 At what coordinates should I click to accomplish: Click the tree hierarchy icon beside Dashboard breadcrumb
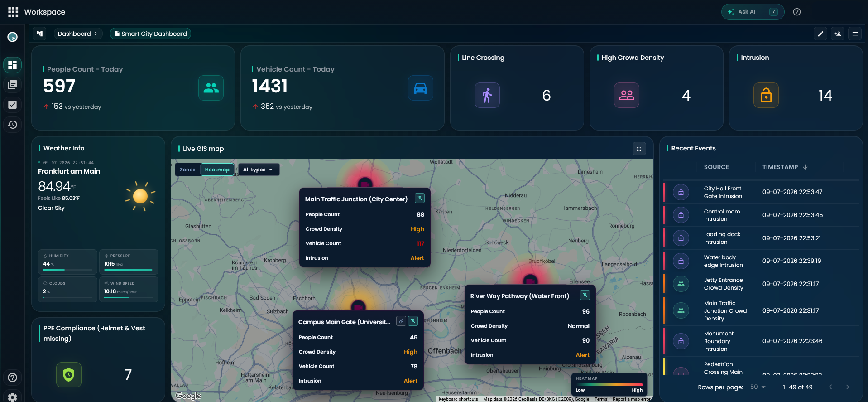(40, 34)
